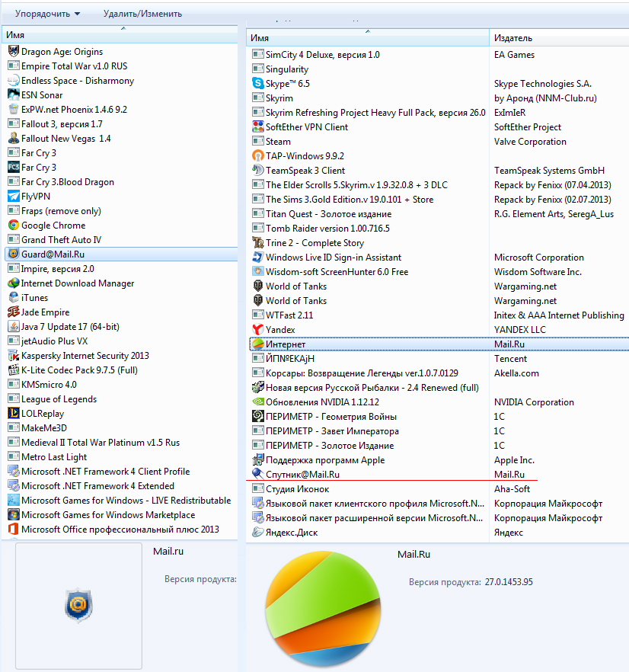Select Far Cry 3.Blood Dragon entry

(68, 181)
